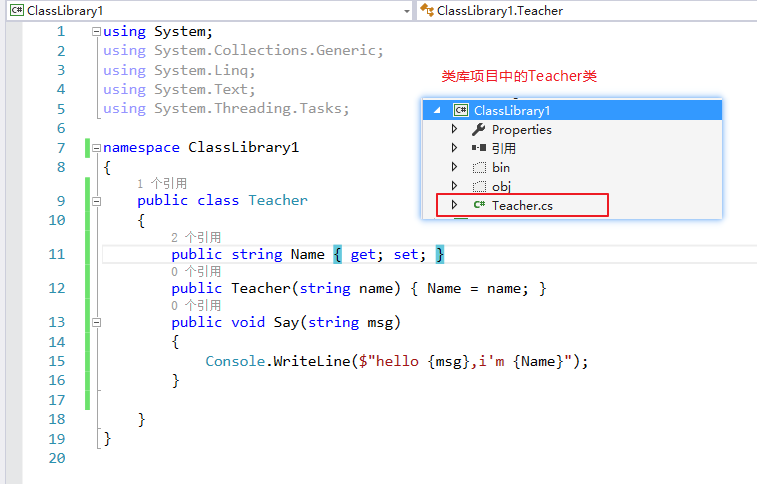Click the references icon beside 引用
This screenshot has height=484, width=757.
click(478, 148)
